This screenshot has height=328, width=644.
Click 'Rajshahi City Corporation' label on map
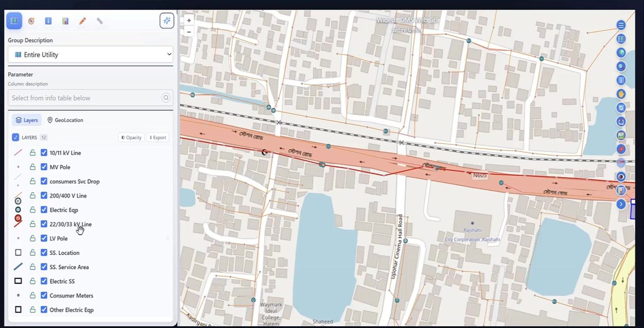pyautogui.click(x=472, y=235)
